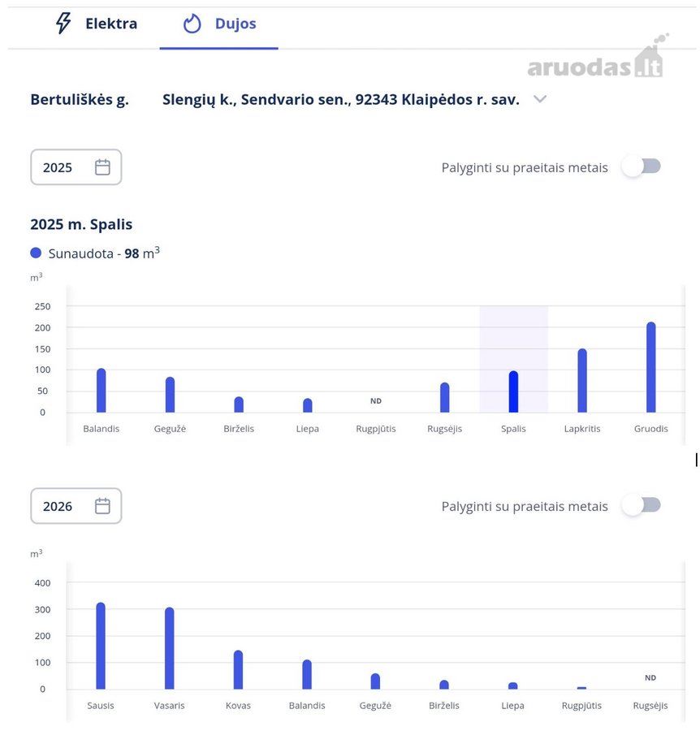
Task: Click the 2025 m. Spalis heading
Action: 81,224
